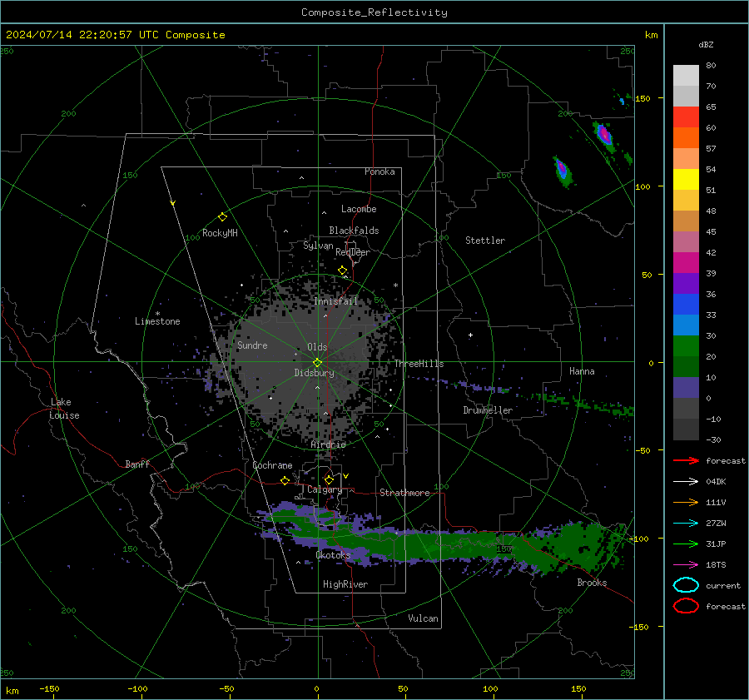Click the white asterisk above Limestone

157,314
